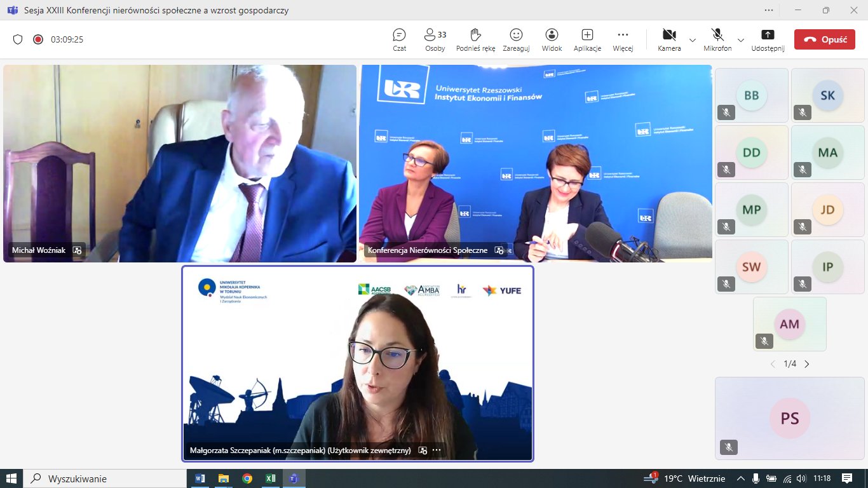Screen dimensions: 868x488
Task: Open Aplikacje apps panel
Action: coord(587,39)
